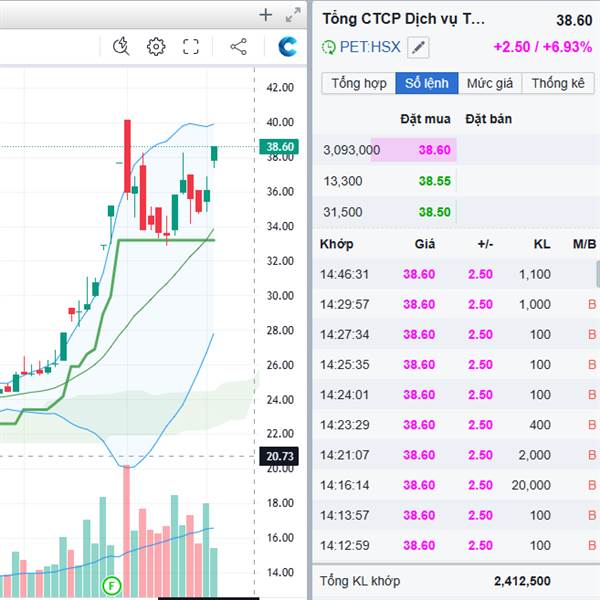
Task: Click the green F marker on chart
Action: (x=112, y=585)
